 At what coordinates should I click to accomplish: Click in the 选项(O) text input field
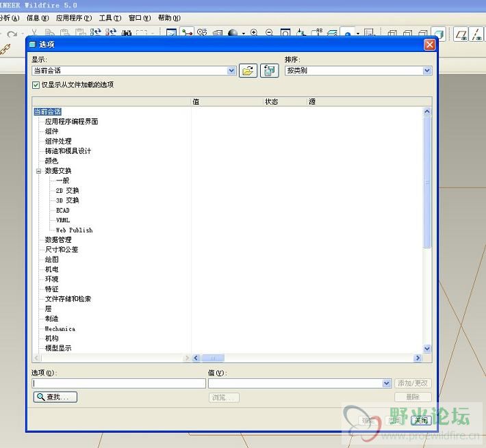[x=118, y=383]
